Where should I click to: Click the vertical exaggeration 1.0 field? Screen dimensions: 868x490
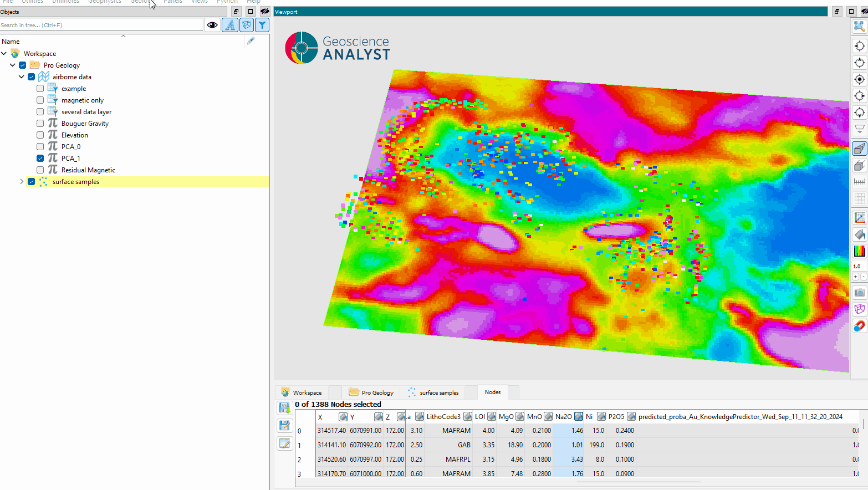point(859,267)
